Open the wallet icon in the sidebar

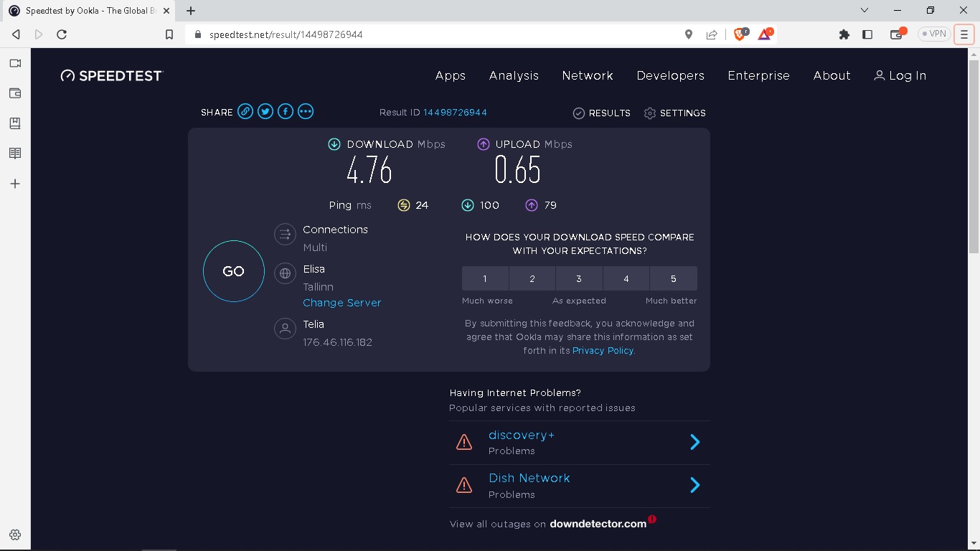(x=15, y=93)
